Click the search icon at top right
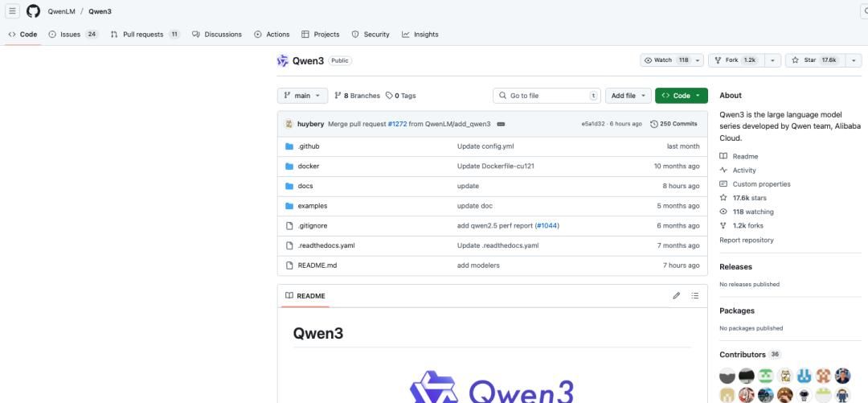Image resolution: width=868 pixels, height=403 pixels. tap(865, 11)
